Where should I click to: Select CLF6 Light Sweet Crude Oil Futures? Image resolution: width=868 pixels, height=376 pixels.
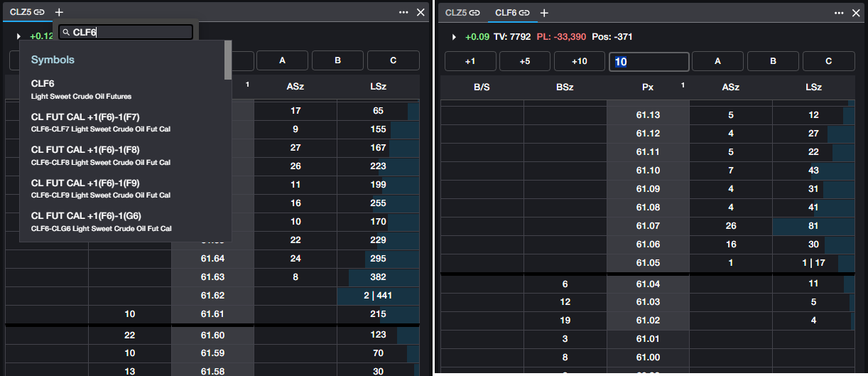pyautogui.click(x=81, y=89)
